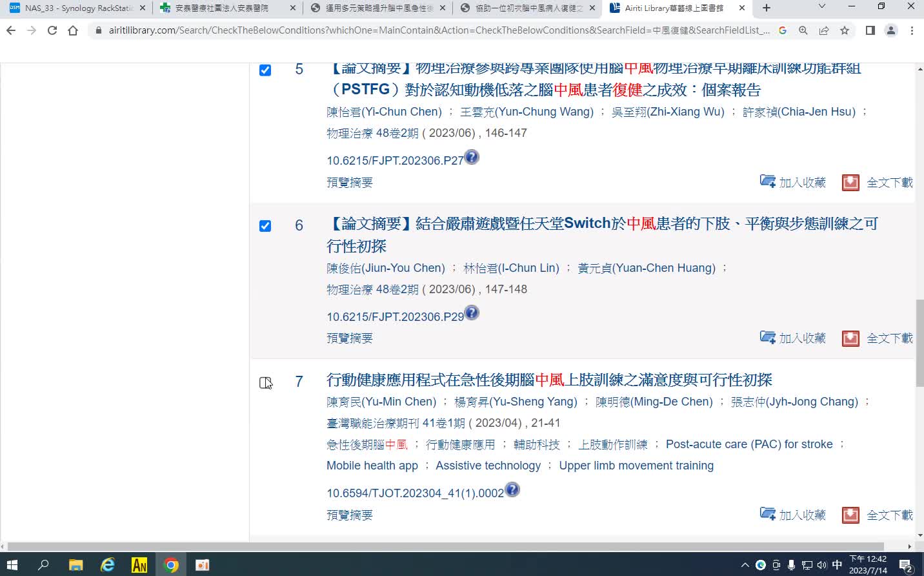The width and height of the screenshot is (924, 576).
Task: Open DOI help icon next to FJPT.202306.P29
Action: click(x=472, y=313)
